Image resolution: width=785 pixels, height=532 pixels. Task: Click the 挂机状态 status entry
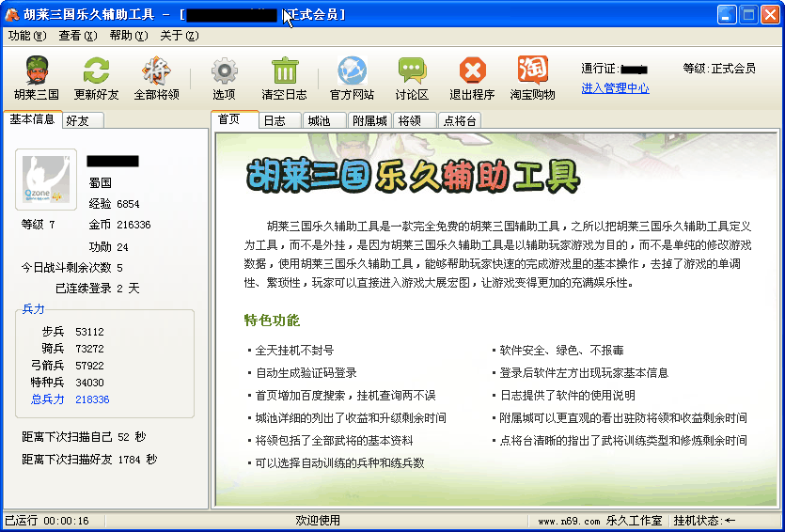tap(704, 521)
